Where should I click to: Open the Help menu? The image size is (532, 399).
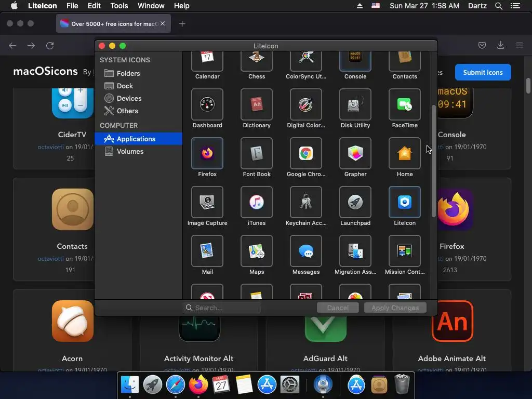181,6
